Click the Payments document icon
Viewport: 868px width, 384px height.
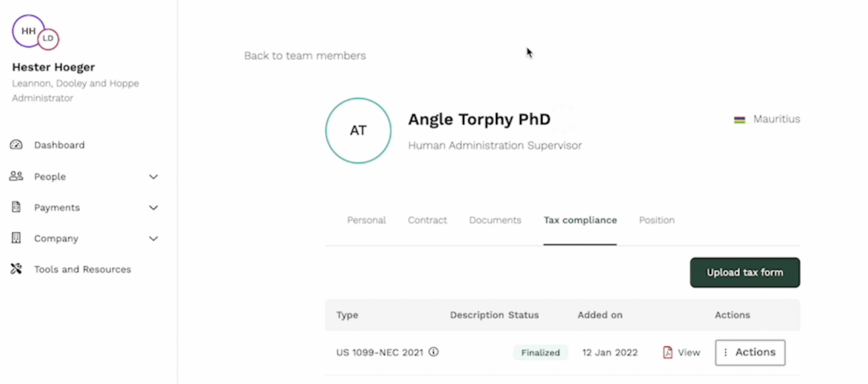pyautogui.click(x=16, y=207)
